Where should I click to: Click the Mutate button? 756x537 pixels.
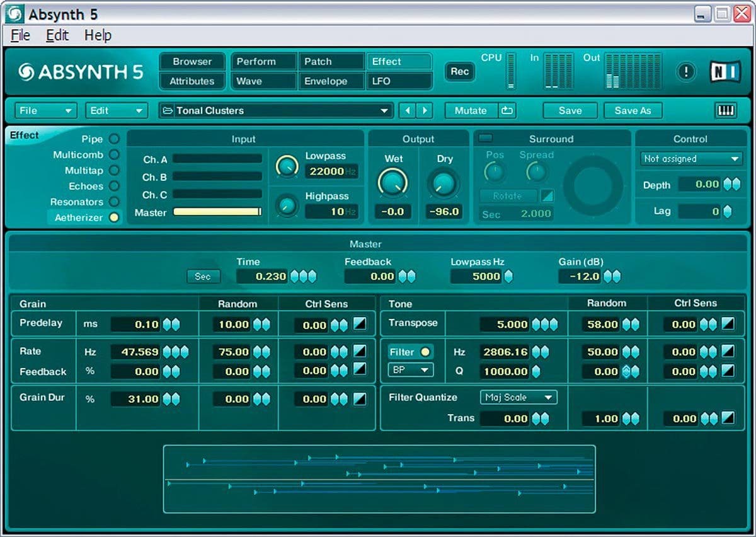pyautogui.click(x=471, y=110)
